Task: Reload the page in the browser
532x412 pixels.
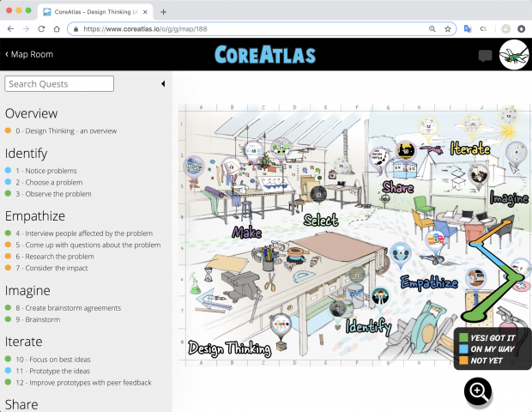Action: [x=40, y=28]
